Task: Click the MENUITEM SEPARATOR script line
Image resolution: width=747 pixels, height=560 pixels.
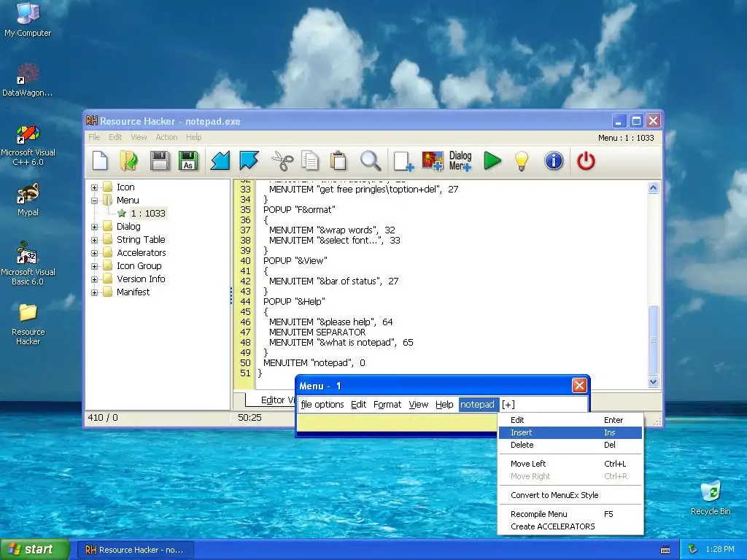Action: [x=317, y=332]
